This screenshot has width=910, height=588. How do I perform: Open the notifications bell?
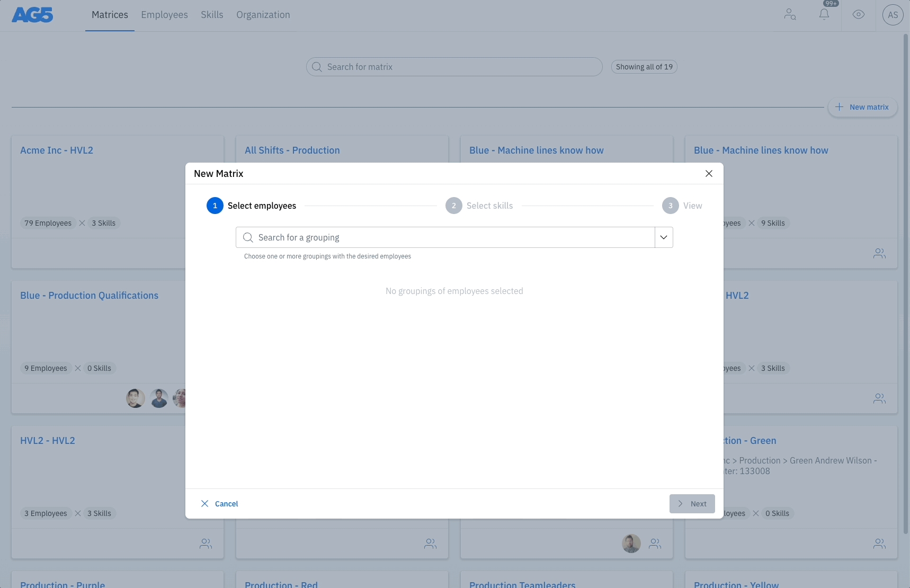(824, 15)
